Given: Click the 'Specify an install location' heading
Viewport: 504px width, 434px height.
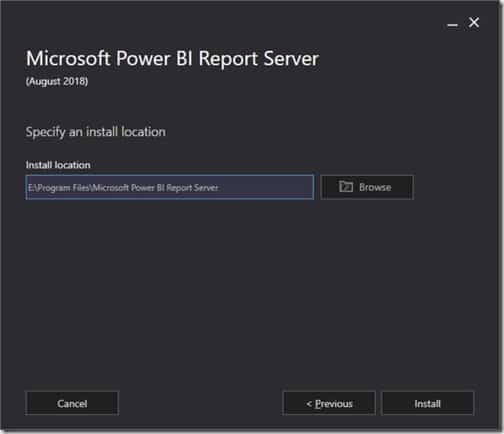Looking at the screenshot, I should click(96, 132).
